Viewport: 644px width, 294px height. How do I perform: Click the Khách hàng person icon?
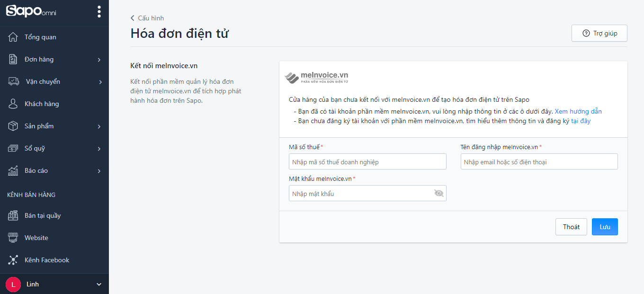(13, 104)
